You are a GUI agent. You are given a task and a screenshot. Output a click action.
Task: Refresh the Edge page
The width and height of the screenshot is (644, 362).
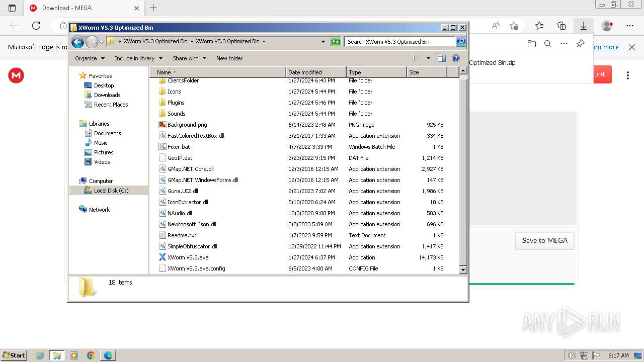point(36,26)
